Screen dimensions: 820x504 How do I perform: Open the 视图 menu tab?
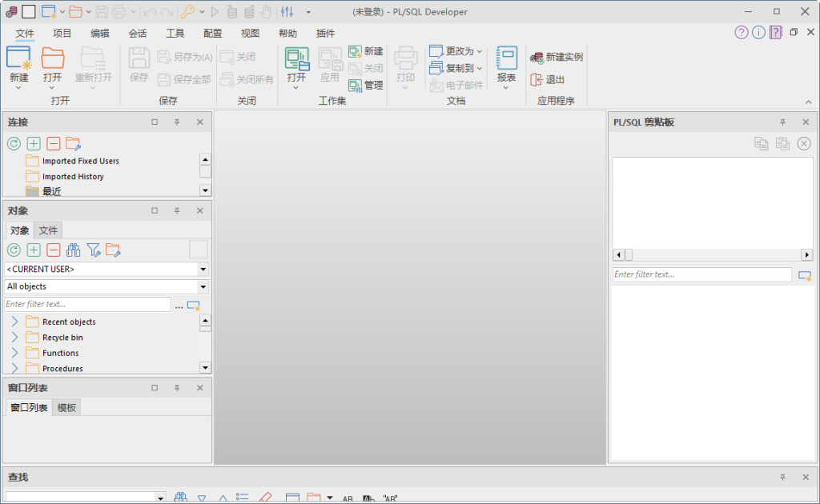tap(250, 34)
